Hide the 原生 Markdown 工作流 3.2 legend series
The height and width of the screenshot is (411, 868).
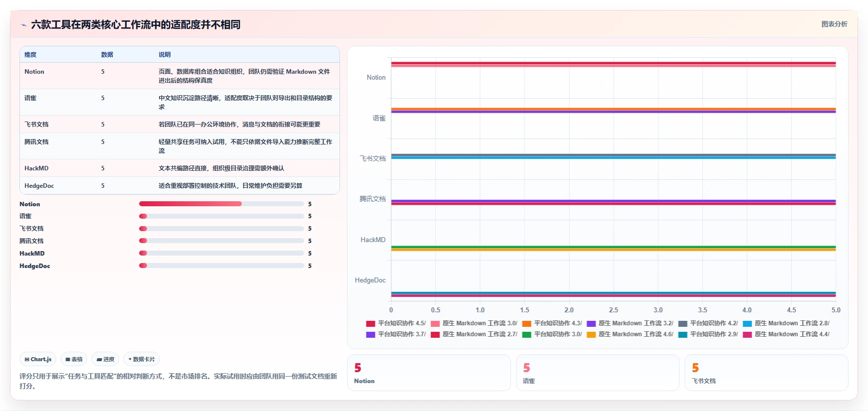click(630, 323)
